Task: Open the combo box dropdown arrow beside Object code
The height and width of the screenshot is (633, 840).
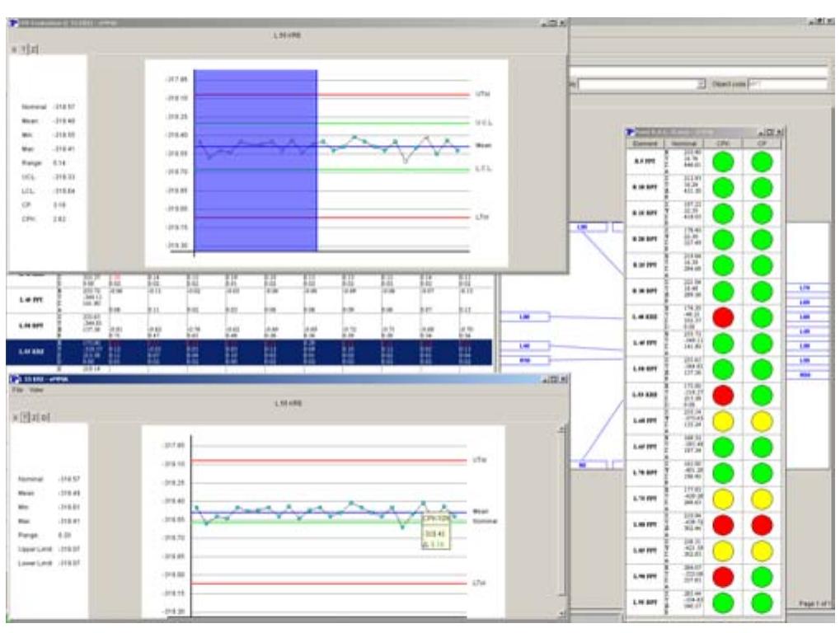Action: (701, 85)
